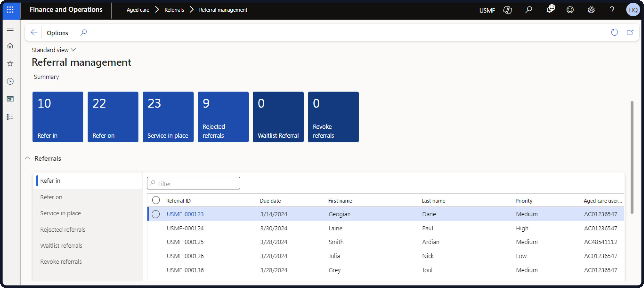
Task: Open the USMF-000123 referral link
Action: pos(185,214)
